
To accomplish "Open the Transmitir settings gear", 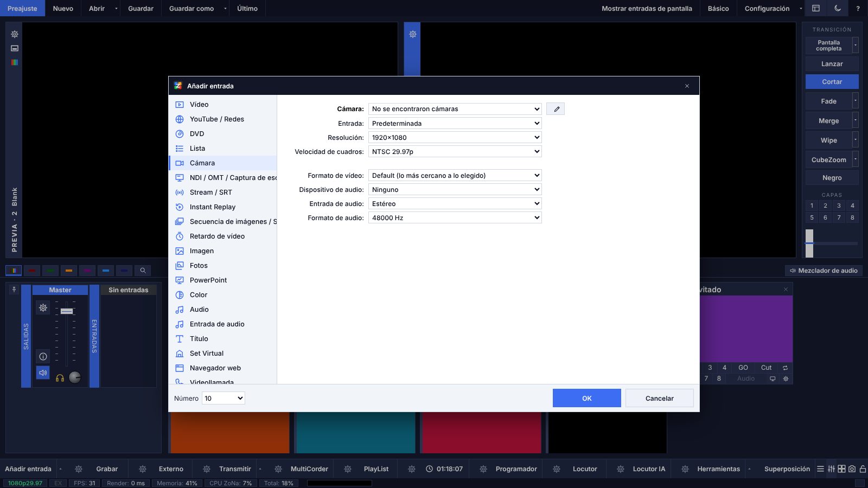I will coord(207,469).
